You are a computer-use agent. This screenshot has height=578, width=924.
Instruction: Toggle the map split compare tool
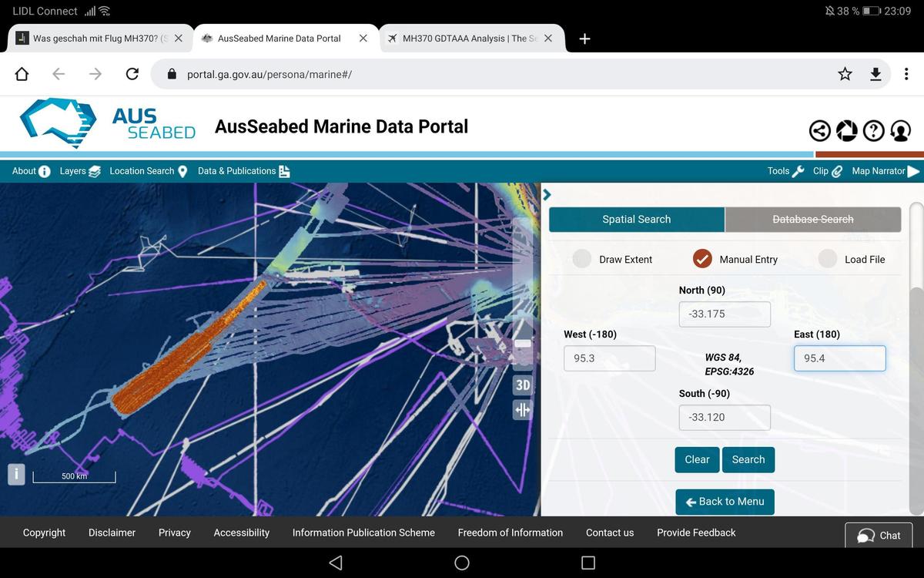[523, 410]
